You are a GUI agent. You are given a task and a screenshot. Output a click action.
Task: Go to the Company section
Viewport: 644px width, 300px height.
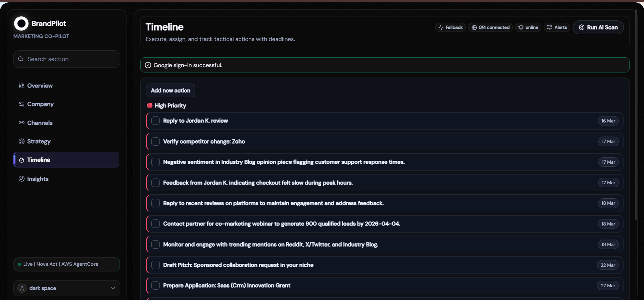(66, 104)
